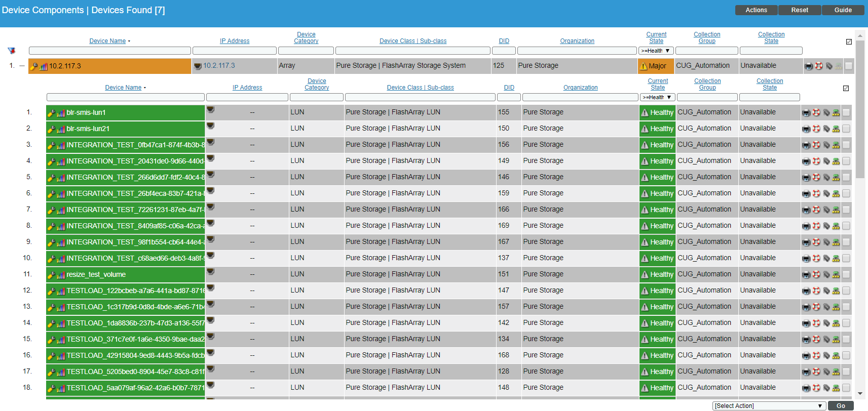Click the filter reset funnel icon

11,51
